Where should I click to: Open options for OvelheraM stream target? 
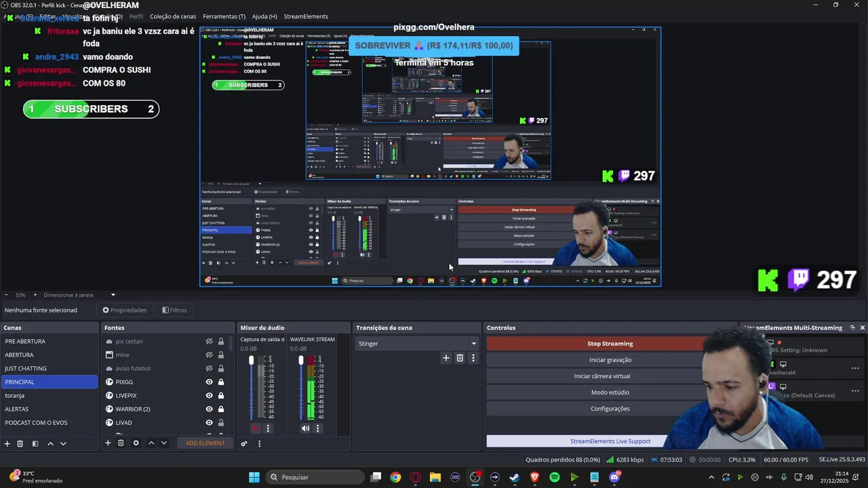click(x=855, y=368)
